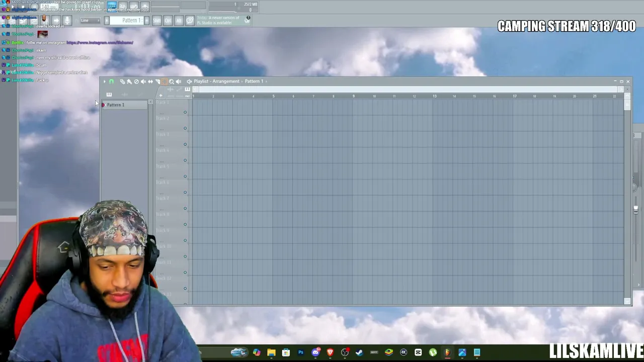Image resolution: width=644 pixels, height=362 pixels.
Task: Mute Track 6 with its green switch
Action: coord(185,193)
